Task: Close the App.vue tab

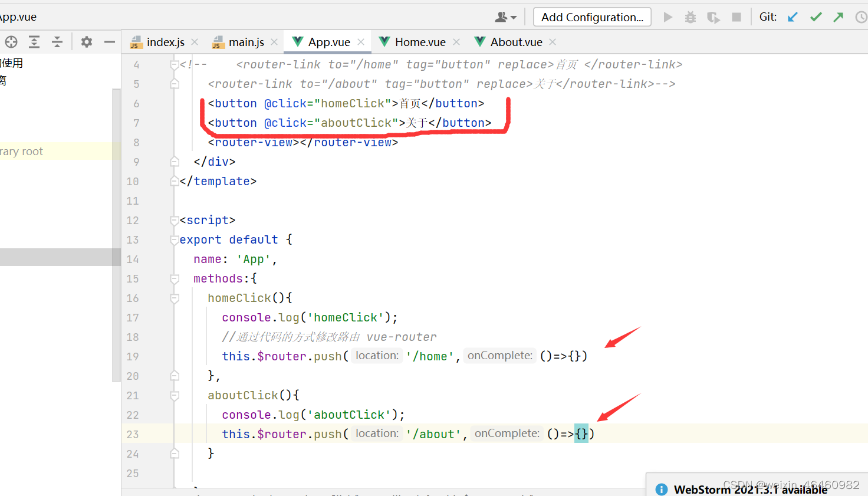Action: 361,42
